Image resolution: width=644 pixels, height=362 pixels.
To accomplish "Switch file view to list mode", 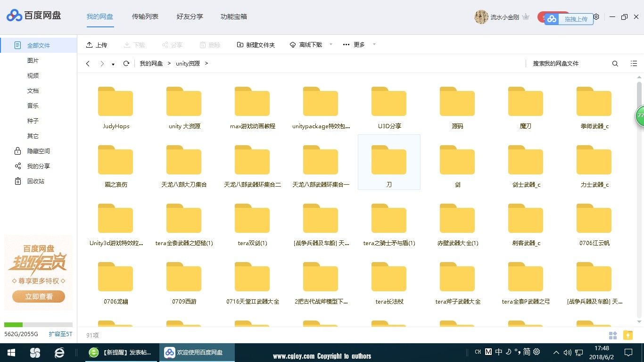I will coord(634,64).
